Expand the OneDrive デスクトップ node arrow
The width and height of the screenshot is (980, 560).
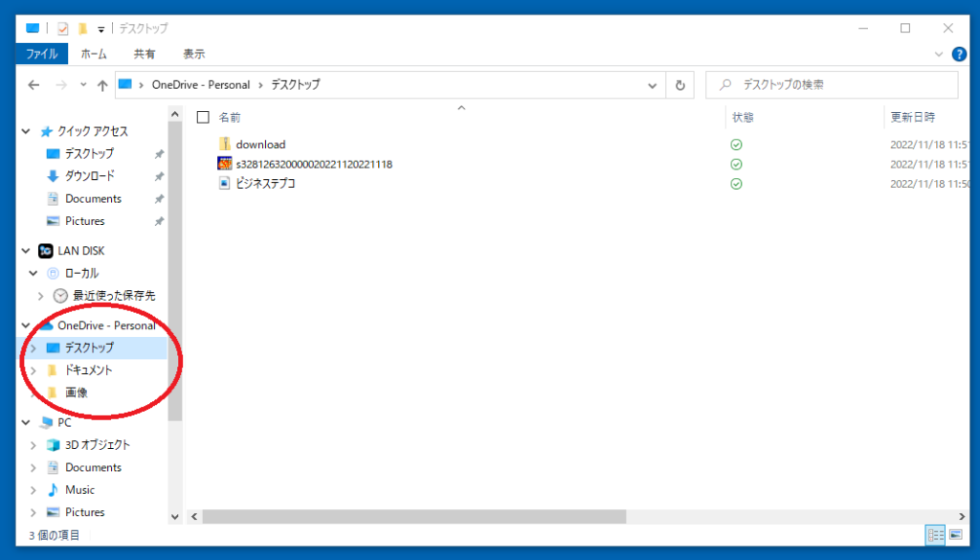tap(33, 348)
